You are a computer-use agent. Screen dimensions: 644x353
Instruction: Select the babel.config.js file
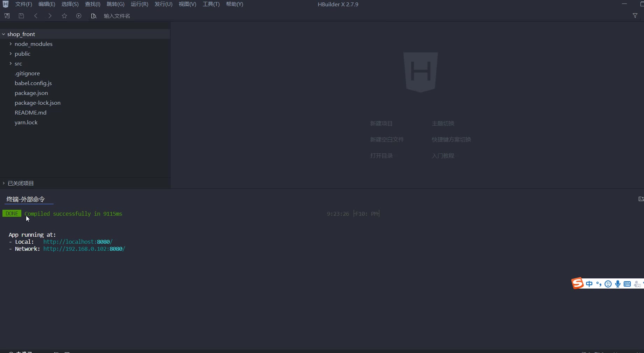click(33, 83)
